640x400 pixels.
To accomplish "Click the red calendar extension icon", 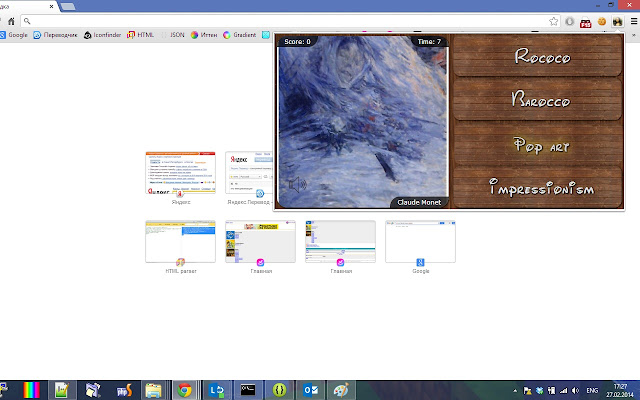I will pyautogui.click(x=586, y=22).
